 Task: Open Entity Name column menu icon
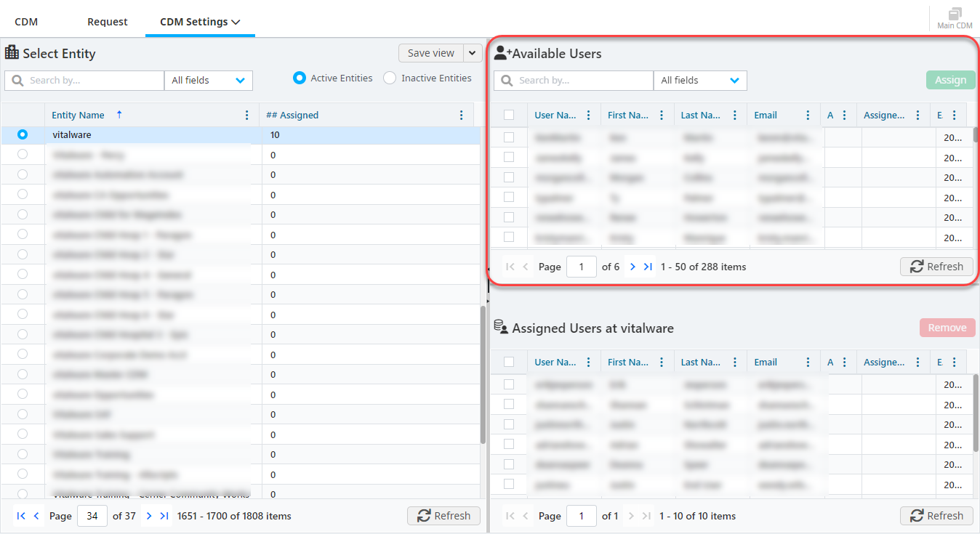click(248, 115)
